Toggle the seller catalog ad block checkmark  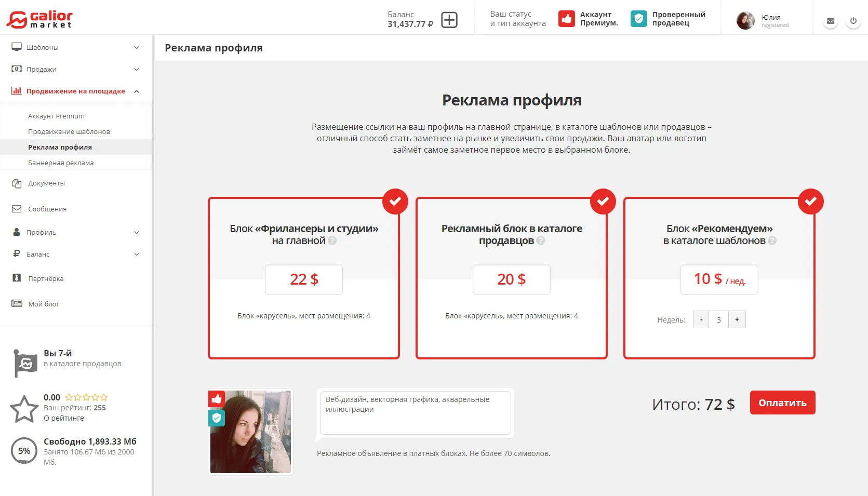603,202
